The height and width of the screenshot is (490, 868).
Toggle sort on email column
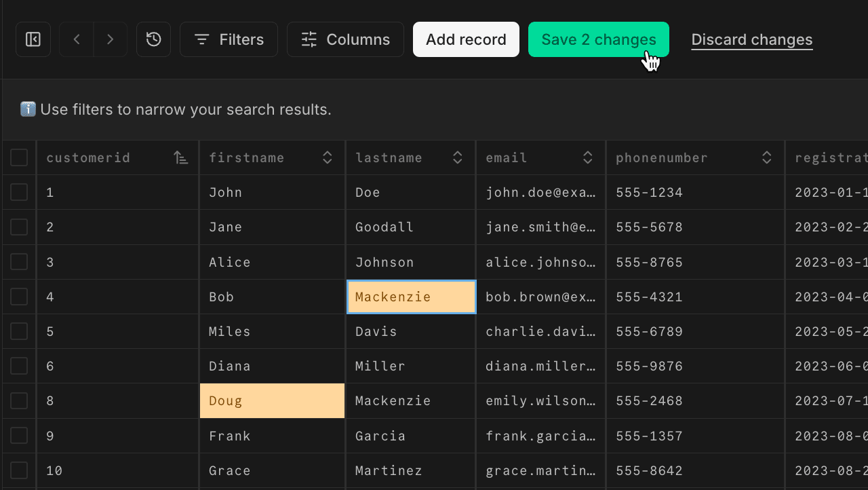click(x=588, y=158)
